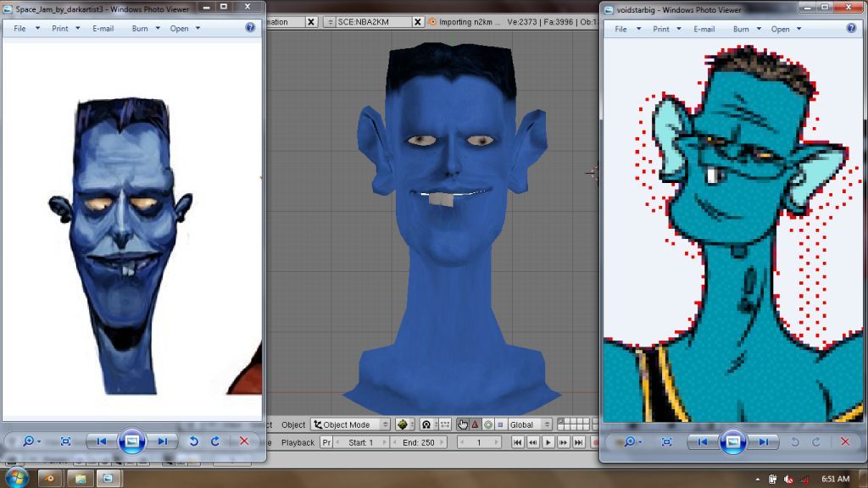Viewport: 868px width, 488px height.
Task: Jump to start frame in Blender timeline
Action: click(518, 442)
